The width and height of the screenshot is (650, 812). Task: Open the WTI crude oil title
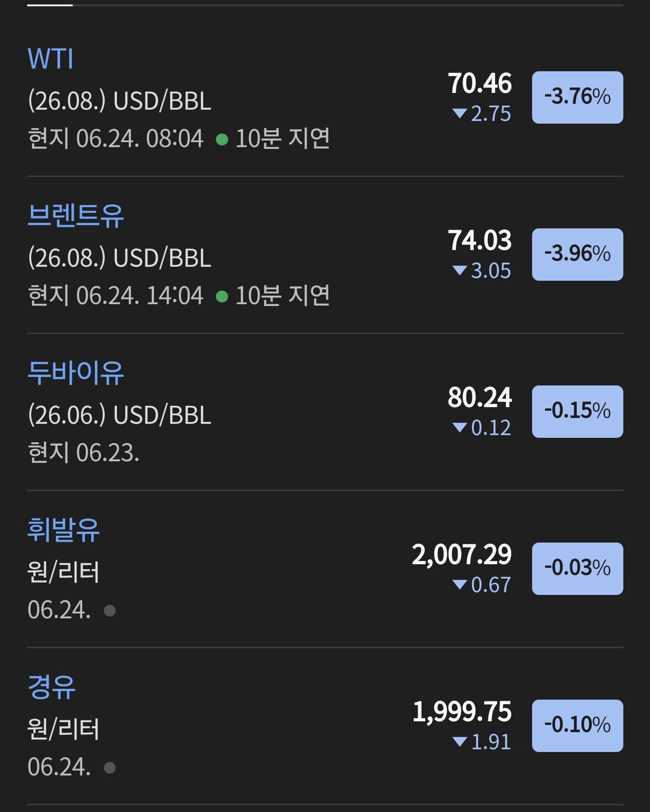click(x=50, y=59)
